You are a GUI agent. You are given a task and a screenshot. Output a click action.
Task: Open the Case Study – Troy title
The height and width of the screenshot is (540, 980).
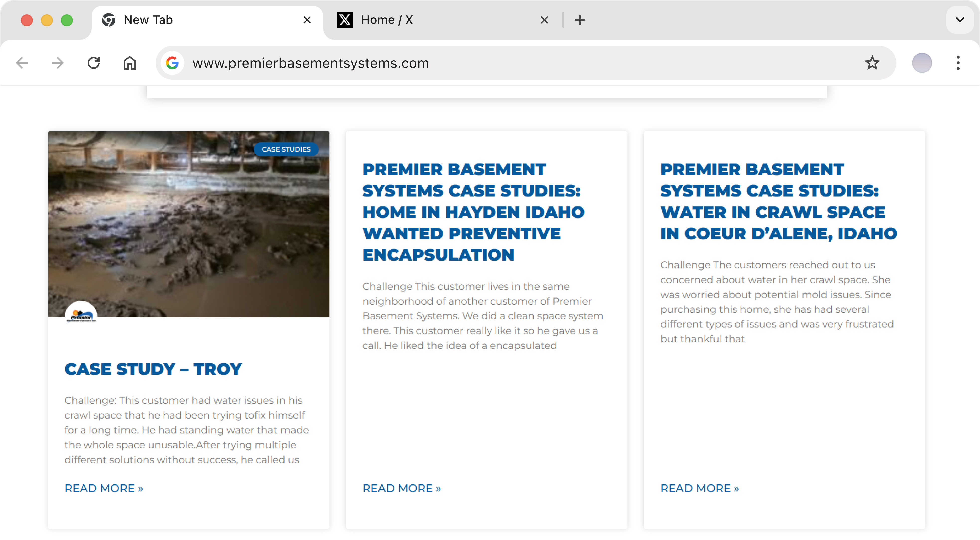pos(153,369)
